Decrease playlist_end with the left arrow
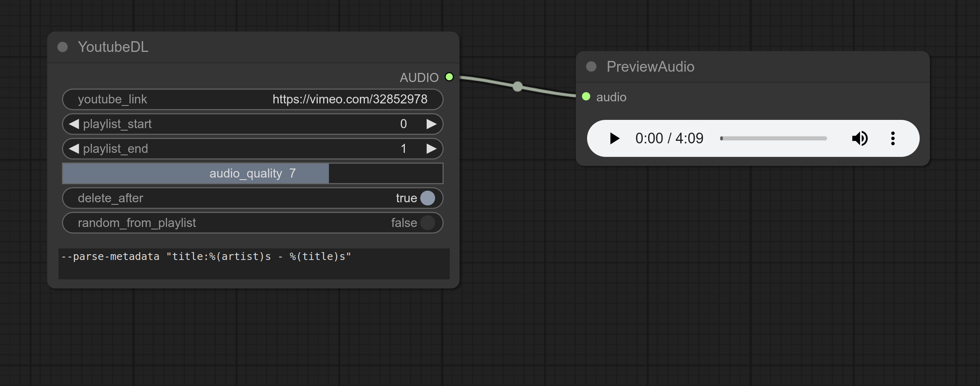The height and width of the screenshot is (386, 980). [x=74, y=149]
